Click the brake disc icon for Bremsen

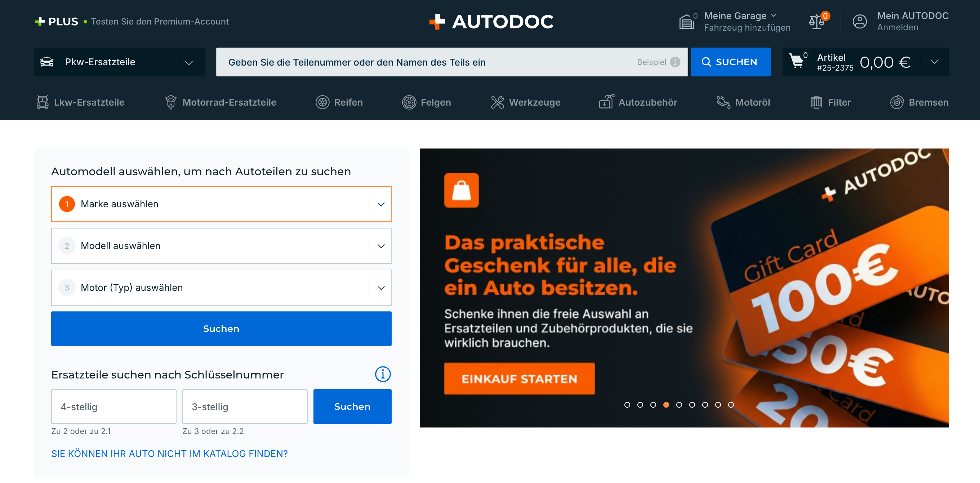pyautogui.click(x=897, y=102)
